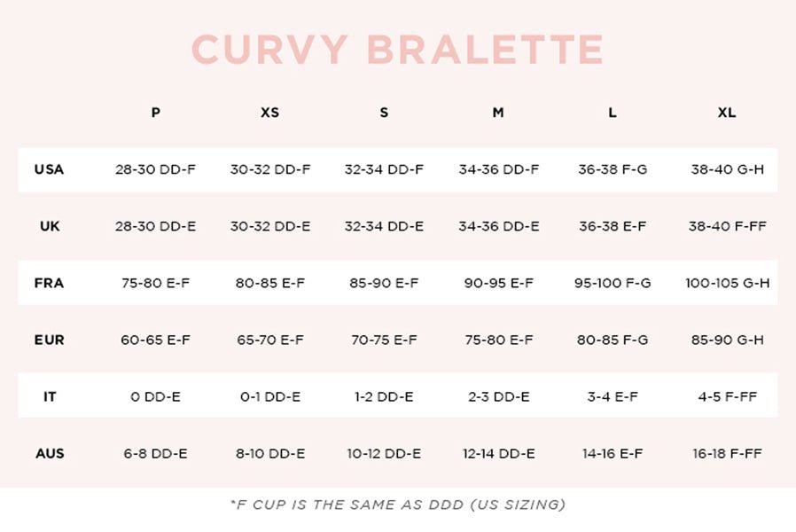The width and height of the screenshot is (796, 532).
Task: Click the Curvy Bralette title
Action: pyautogui.click(x=398, y=50)
